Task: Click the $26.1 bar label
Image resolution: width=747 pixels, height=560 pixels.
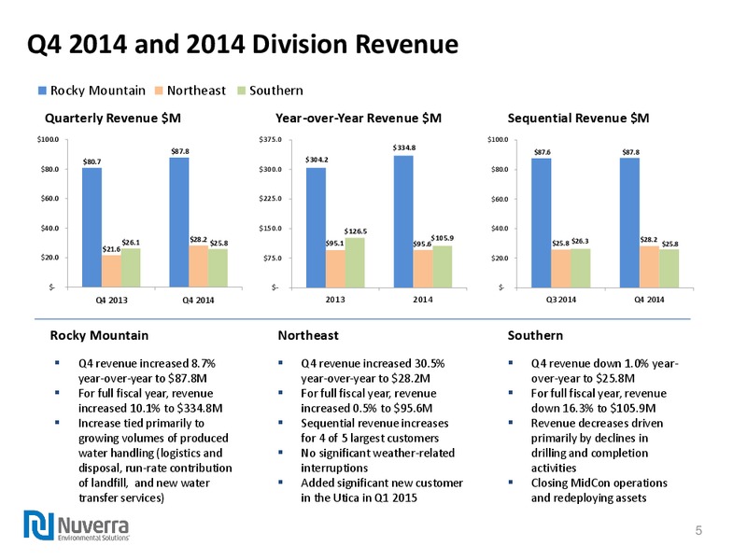Action: 131,243
